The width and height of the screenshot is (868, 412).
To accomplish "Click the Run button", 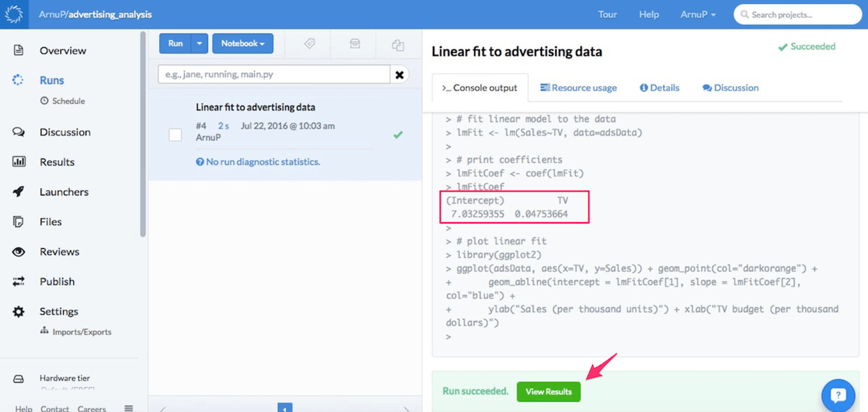I will coord(175,43).
